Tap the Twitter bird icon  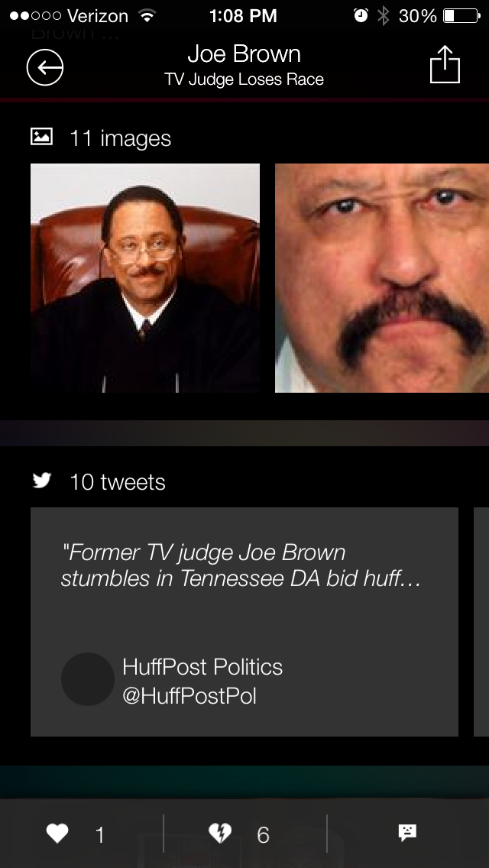click(41, 481)
